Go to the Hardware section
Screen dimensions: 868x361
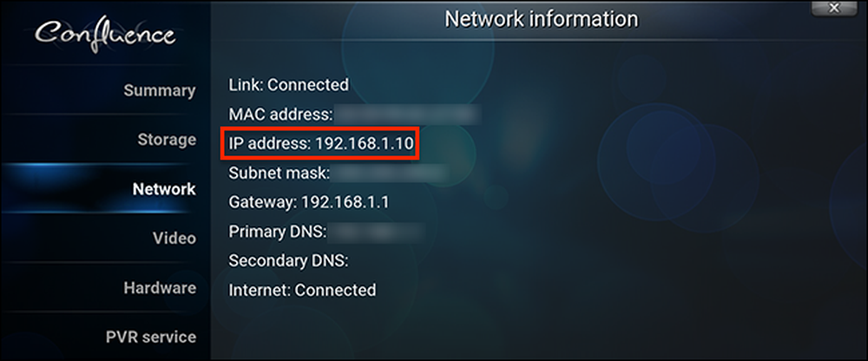[x=160, y=288]
